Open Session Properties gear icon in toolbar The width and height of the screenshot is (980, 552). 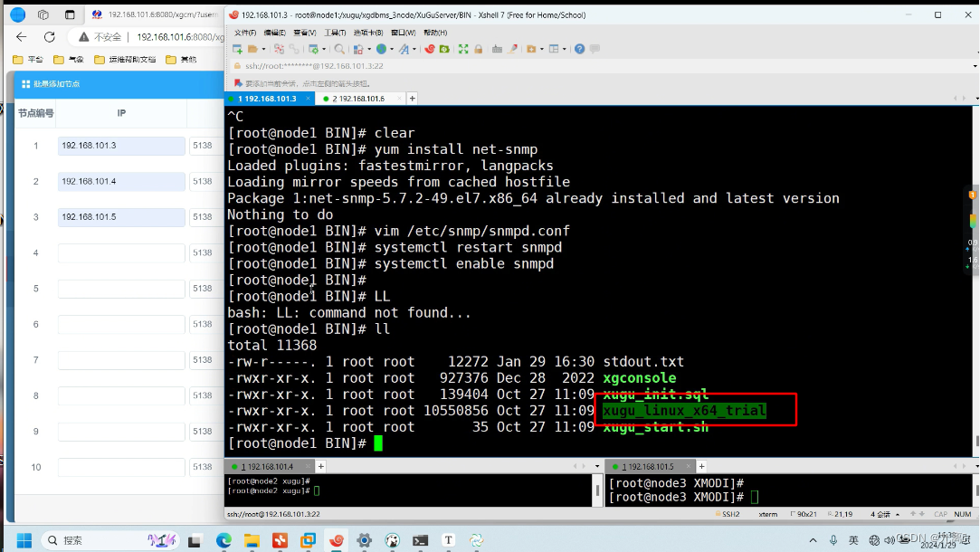(313, 49)
